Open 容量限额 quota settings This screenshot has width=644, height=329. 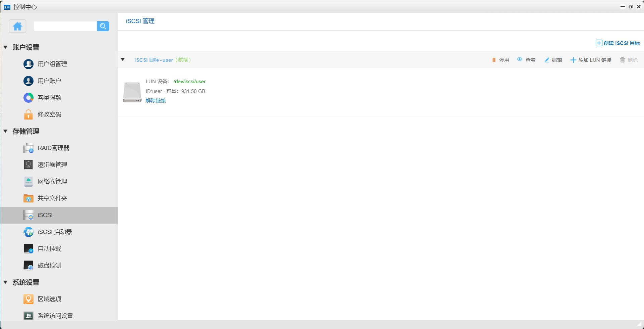pyautogui.click(x=49, y=98)
